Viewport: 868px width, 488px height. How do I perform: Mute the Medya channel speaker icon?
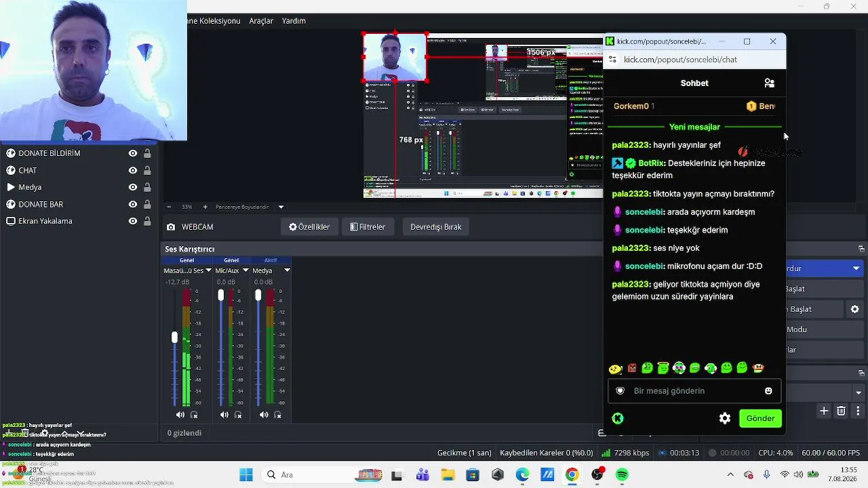(264, 415)
